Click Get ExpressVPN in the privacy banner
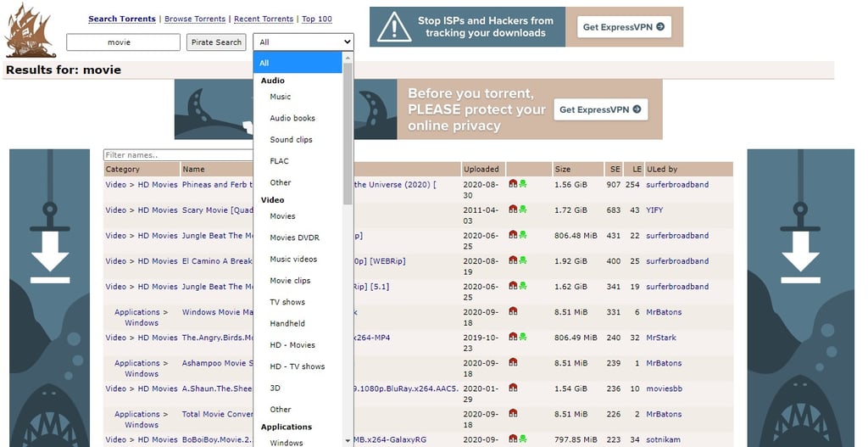 (601, 109)
